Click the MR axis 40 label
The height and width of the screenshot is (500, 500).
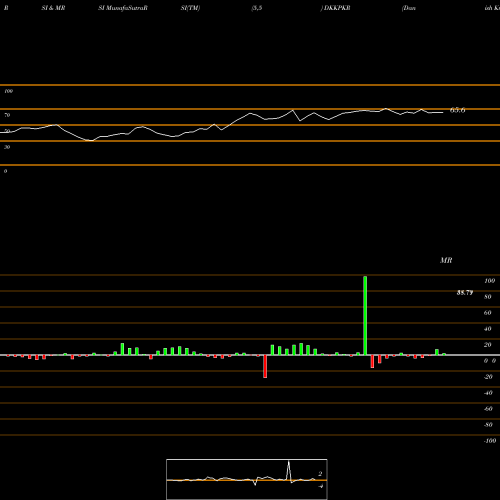[488, 329]
